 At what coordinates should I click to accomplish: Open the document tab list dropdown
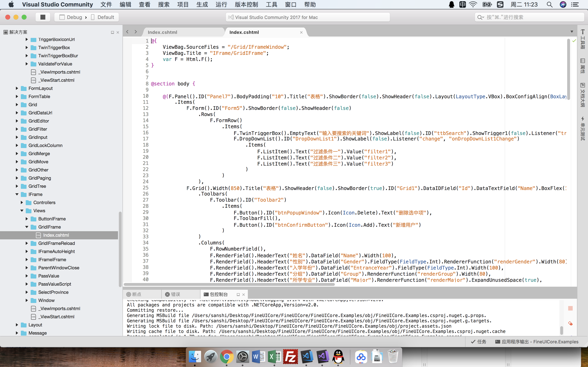pos(572,32)
